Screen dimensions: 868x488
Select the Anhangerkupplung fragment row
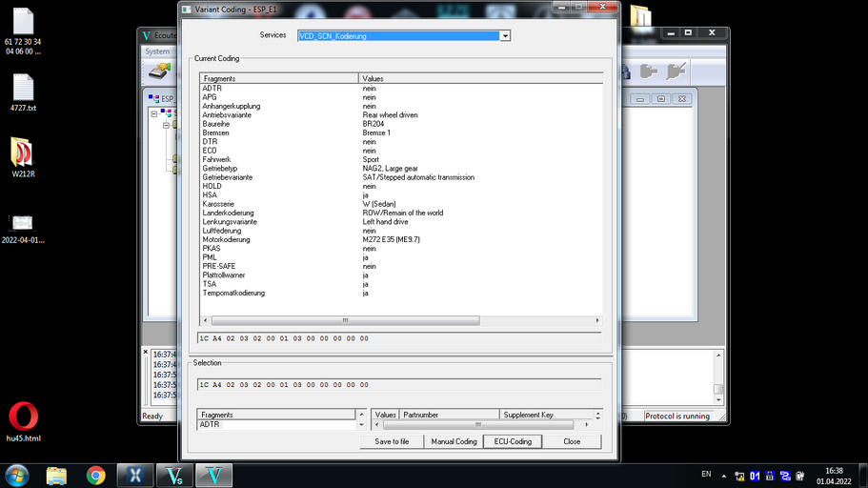231,106
